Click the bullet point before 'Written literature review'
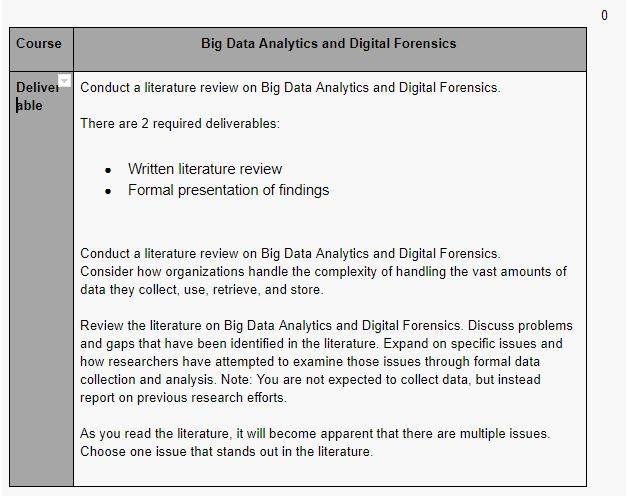629x496 pixels. pyautogui.click(x=108, y=171)
